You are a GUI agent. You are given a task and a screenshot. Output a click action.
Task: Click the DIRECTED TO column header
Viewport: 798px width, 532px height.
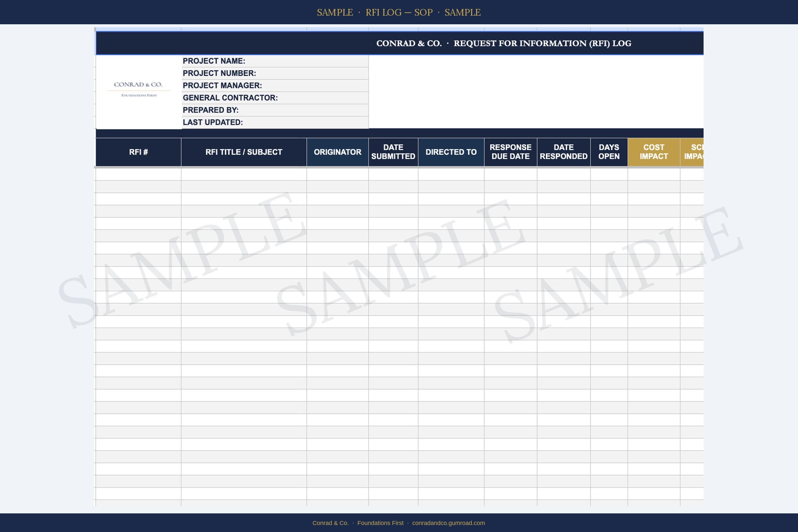(451, 152)
